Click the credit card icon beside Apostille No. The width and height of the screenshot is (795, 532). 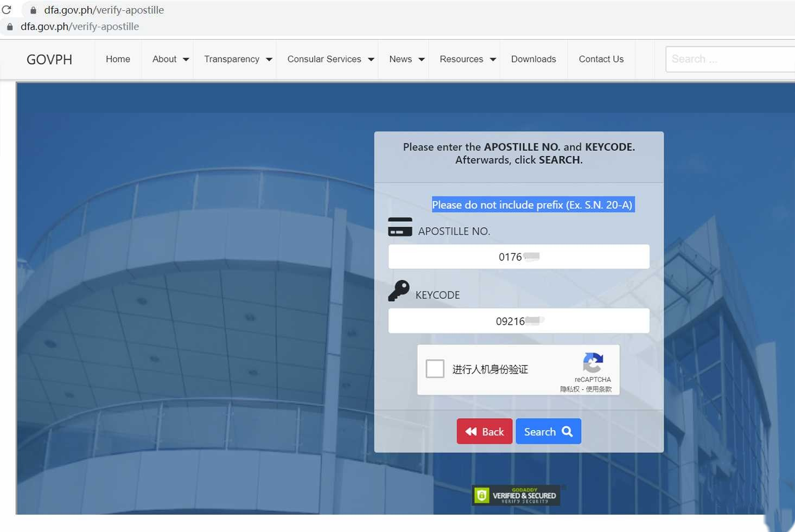(400, 227)
